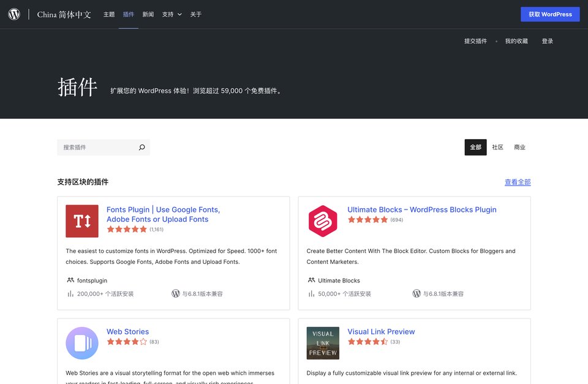This screenshot has height=384, width=588.
Task: Open Fonts Plugin title link
Action: 163,214
